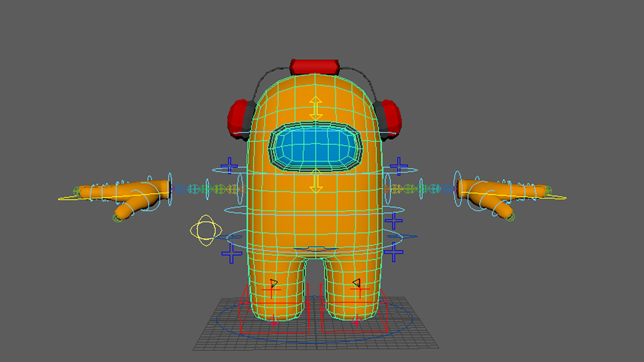Select the green circle at the screen-left index fingertip
The height and width of the screenshot is (362, 644).
pos(77,192)
